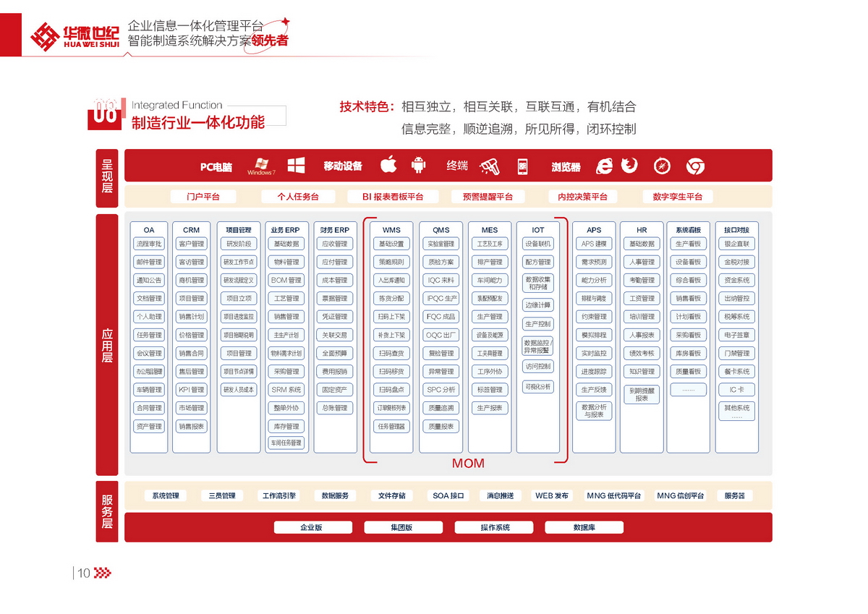Click 固定资产 under 财务 ERP
The image size is (868, 614).
[x=335, y=390]
